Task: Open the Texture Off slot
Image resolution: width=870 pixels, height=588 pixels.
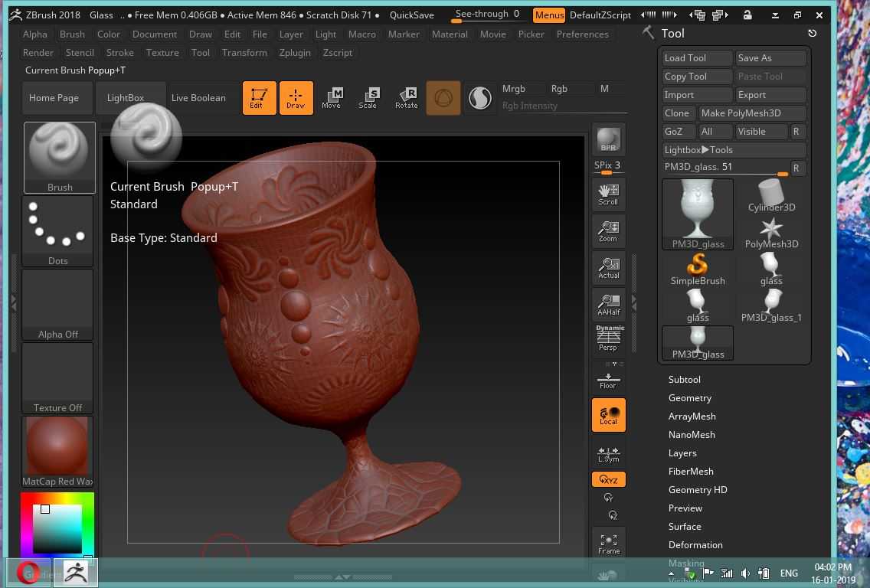Action: point(57,378)
